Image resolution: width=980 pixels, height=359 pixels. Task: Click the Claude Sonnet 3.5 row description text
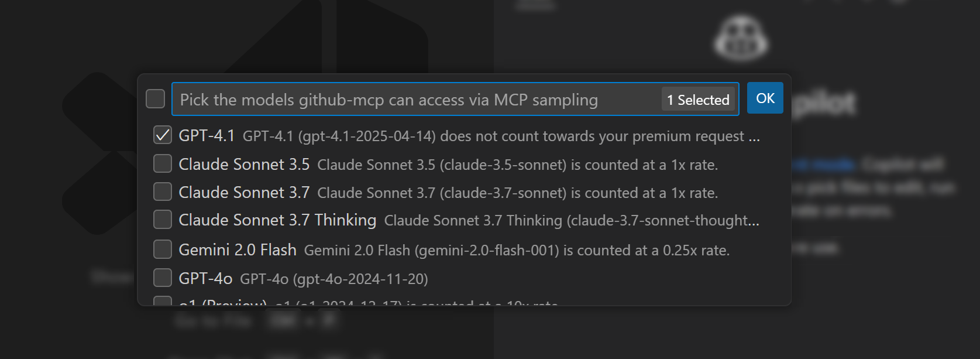point(517,165)
